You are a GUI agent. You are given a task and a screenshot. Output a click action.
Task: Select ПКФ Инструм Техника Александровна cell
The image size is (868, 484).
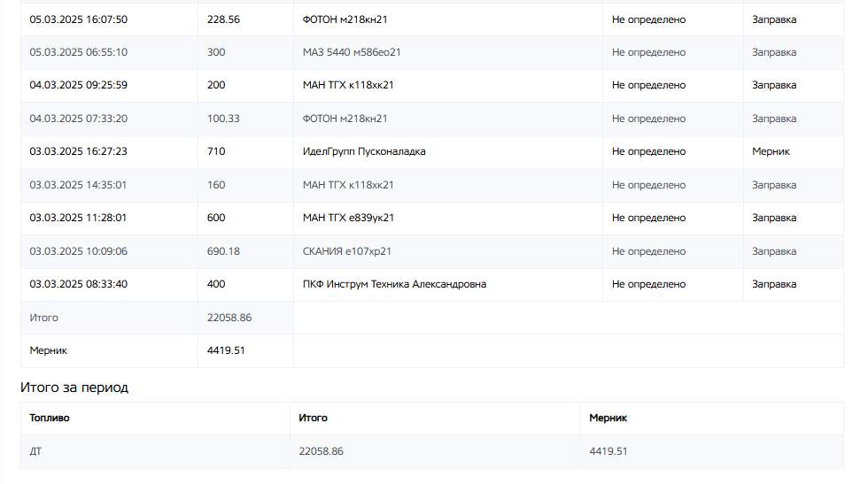click(394, 284)
